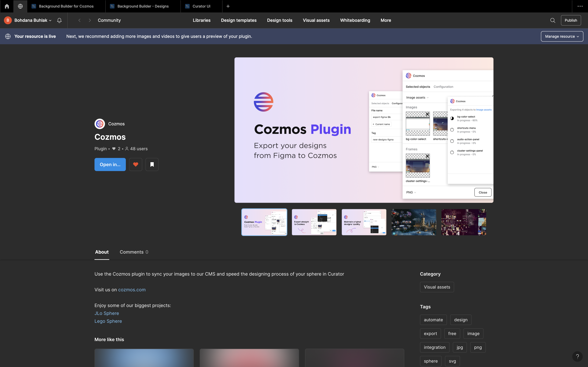Toggle the bookmark save button
This screenshot has width=588, height=367.
pos(152,164)
